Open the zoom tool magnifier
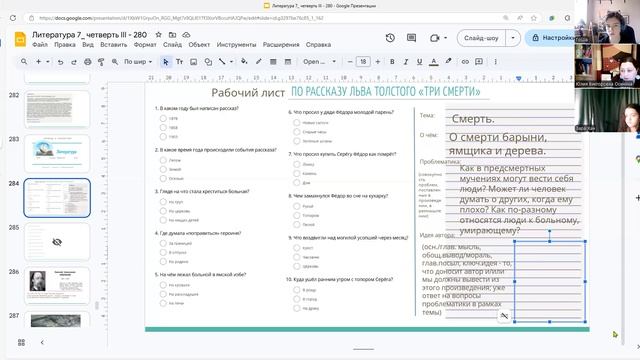640x360 pixels. (115, 62)
